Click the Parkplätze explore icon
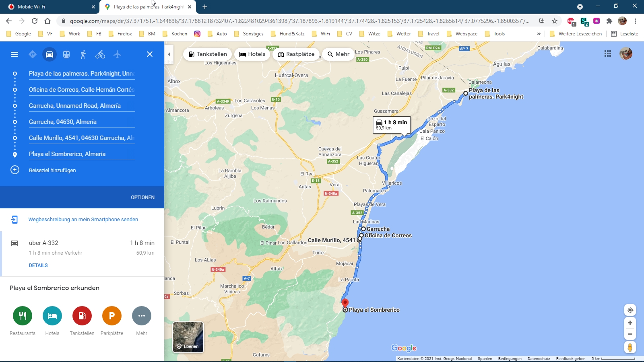644x362 pixels. 112,316
